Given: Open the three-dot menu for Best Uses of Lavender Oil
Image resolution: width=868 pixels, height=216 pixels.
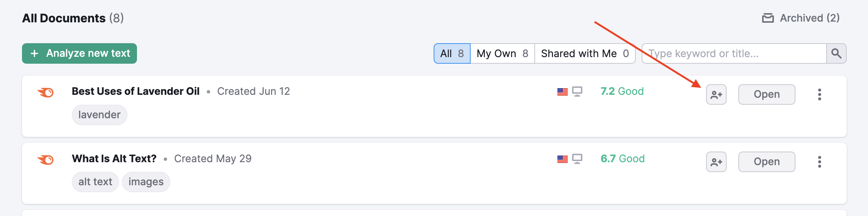Looking at the screenshot, I should click(820, 94).
